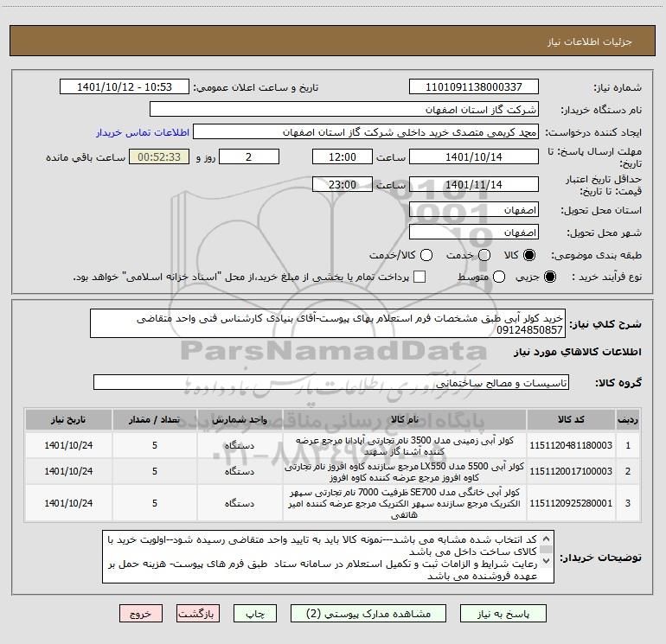
Task: Click product code 115112048118​0003
Action: coord(571,445)
